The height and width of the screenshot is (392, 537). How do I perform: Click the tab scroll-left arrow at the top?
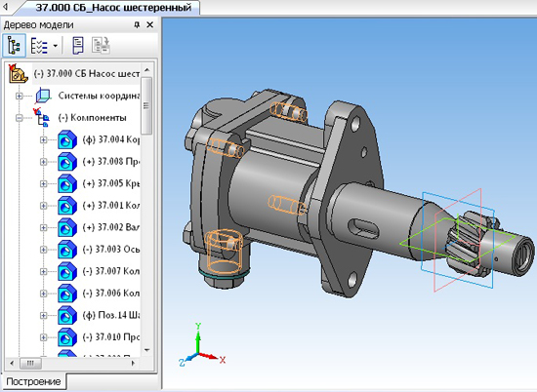tap(5, 7)
